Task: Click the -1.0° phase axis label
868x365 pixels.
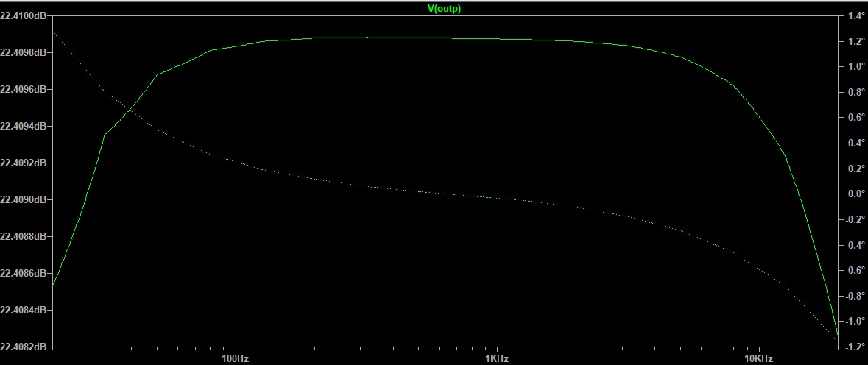Action: pyautogui.click(x=854, y=322)
